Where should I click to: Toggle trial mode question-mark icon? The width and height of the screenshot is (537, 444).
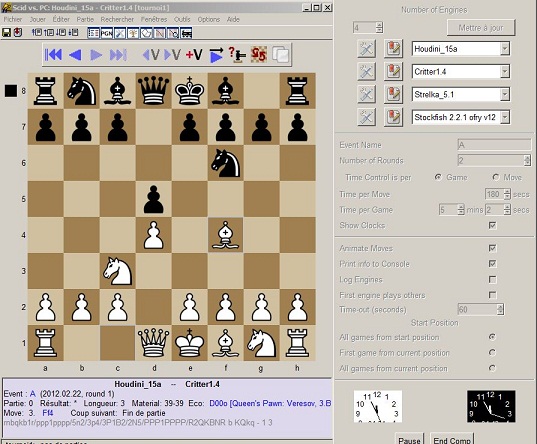[x=237, y=55]
